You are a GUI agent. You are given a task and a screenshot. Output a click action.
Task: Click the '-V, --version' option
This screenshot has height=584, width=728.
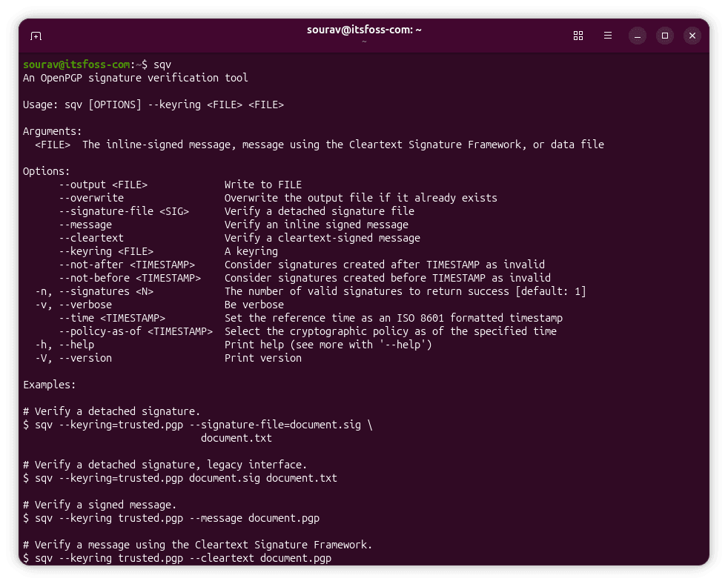point(73,359)
